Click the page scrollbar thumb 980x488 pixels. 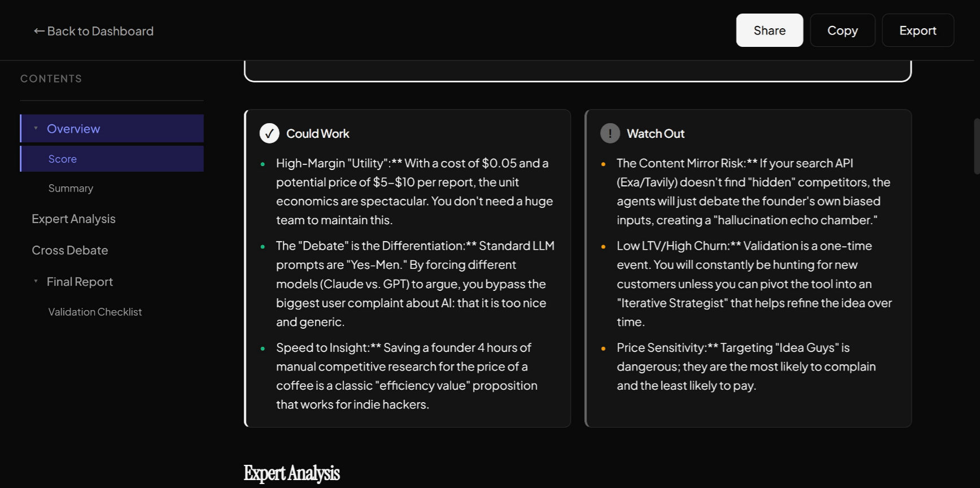977,146
